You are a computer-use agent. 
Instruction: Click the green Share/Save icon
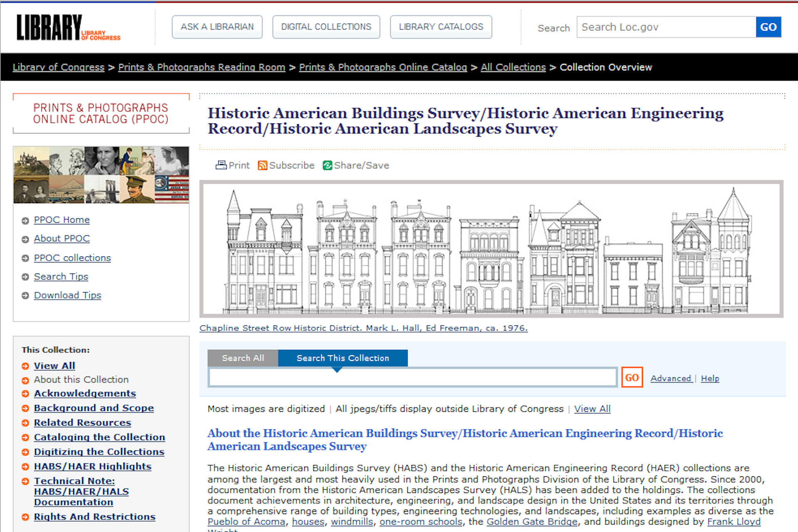[x=328, y=165]
